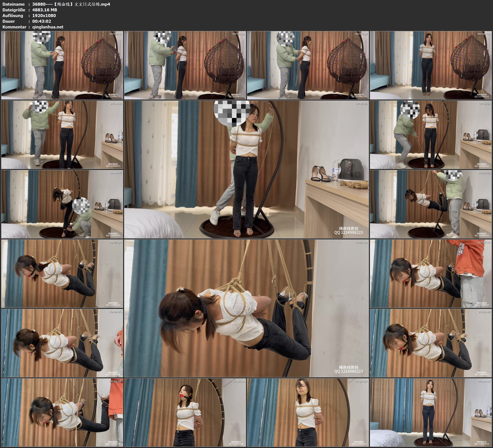Open the frame at 00:31:42
The width and height of the screenshot is (493, 448).
tap(431, 343)
